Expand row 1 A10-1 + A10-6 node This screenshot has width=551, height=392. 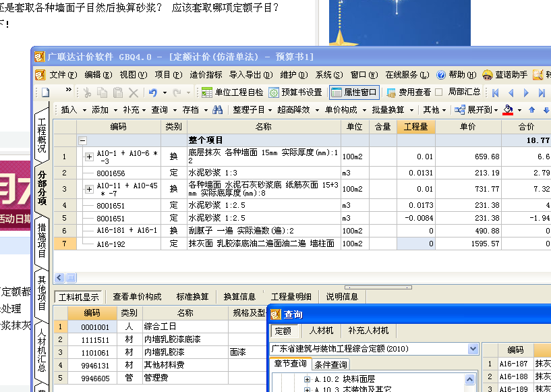click(89, 157)
